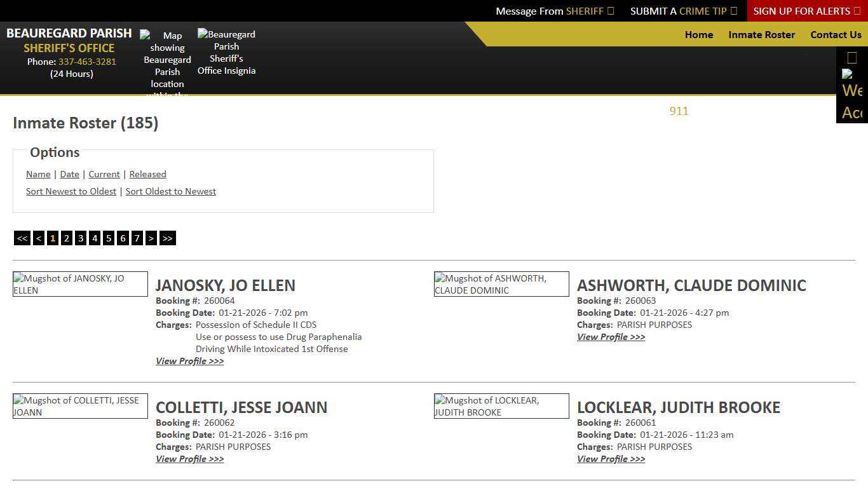Open JANOSKY, JO ELLEN's mugshot
This screenshot has height=488, width=868.
click(79, 284)
